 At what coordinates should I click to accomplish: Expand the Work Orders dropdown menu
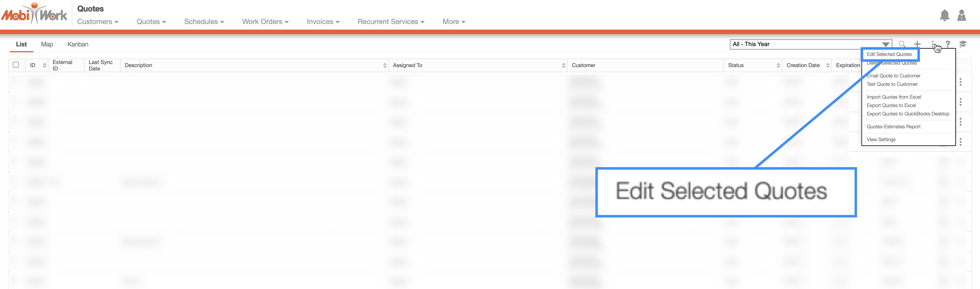pos(265,22)
